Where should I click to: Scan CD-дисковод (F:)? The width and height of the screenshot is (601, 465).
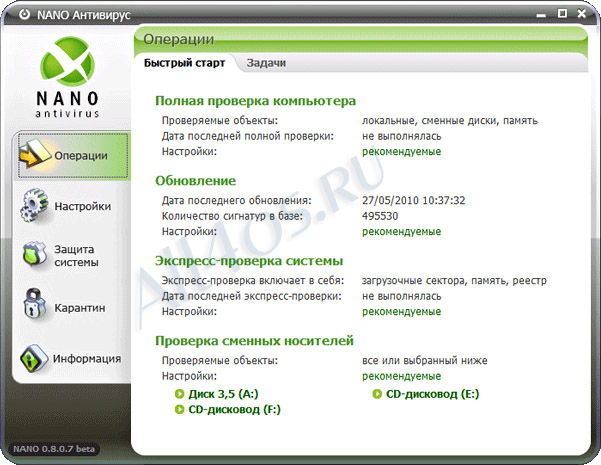pos(234,409)
